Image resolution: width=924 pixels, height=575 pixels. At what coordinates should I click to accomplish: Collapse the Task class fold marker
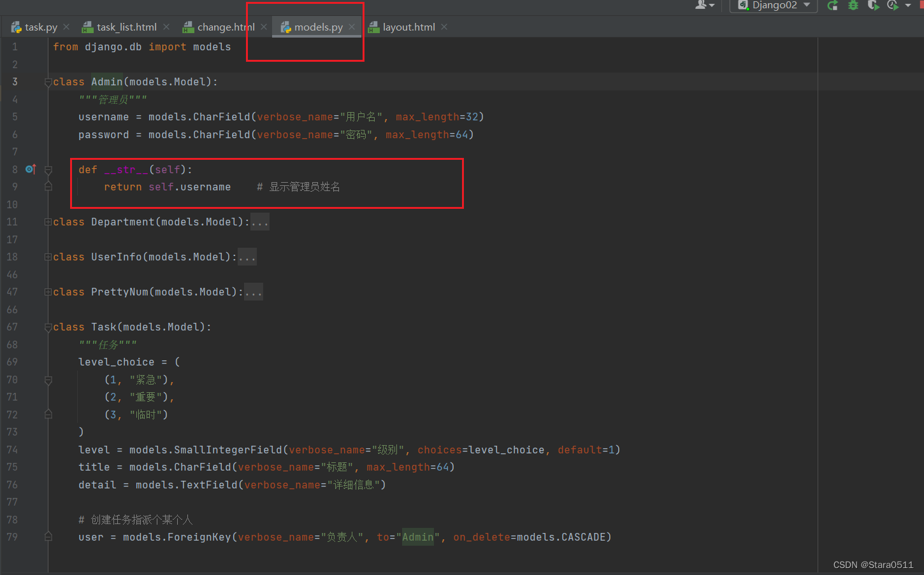pyautogui.click(x=48, y=327)
